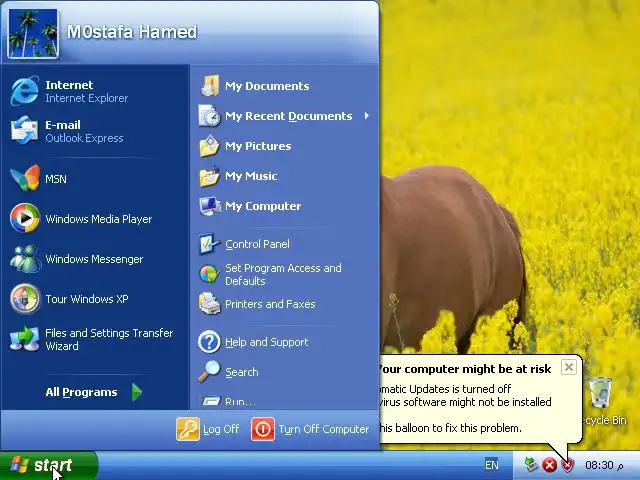The width and height of the screenshot is (640, 480).
Task: Click the M0stafa Hamed user name
Action: click(132, 32)
